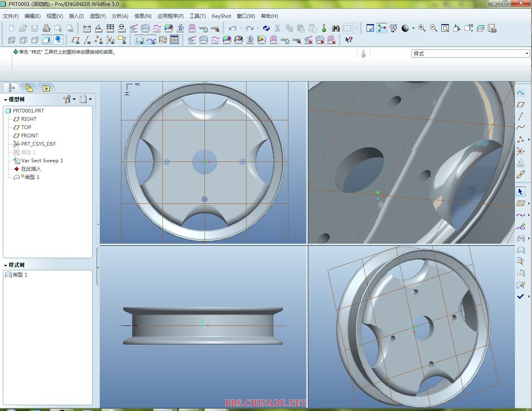Toggle datum plane display
The width and height of the screenshot is (532, 411).
[x=75, y=40]
